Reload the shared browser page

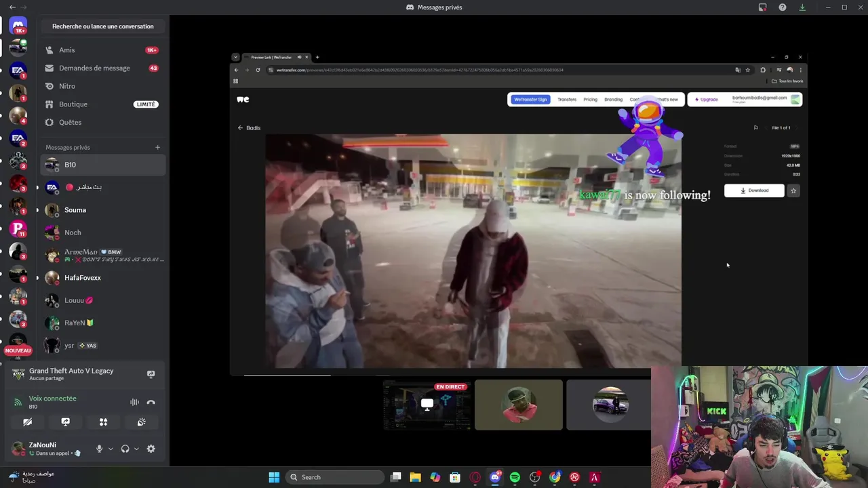(x=258, y=70)
